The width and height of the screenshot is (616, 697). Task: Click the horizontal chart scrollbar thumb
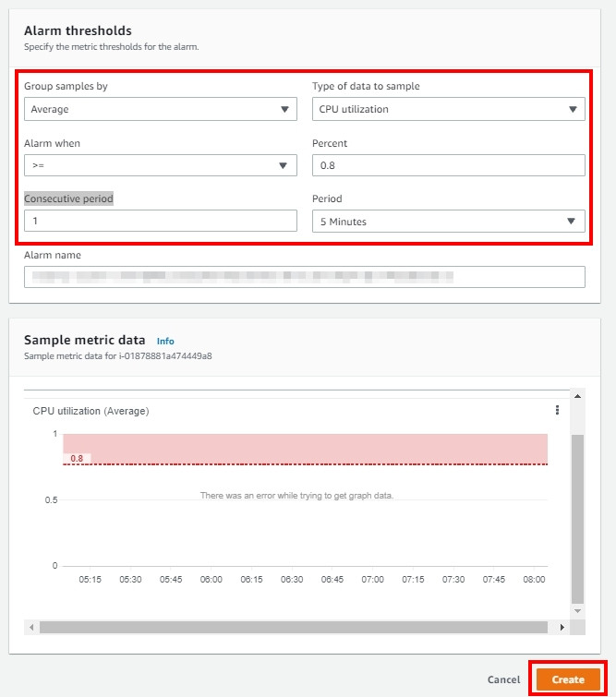coord(294,627)
